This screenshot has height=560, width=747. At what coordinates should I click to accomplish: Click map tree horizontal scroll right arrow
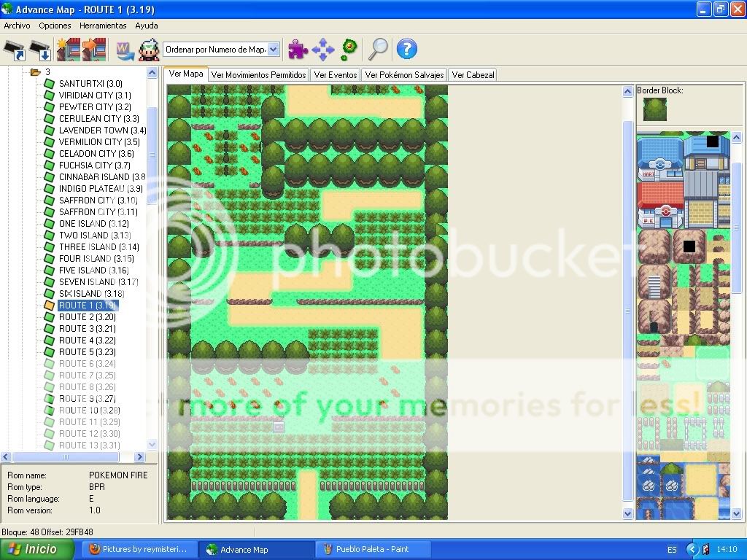point(139,456)
